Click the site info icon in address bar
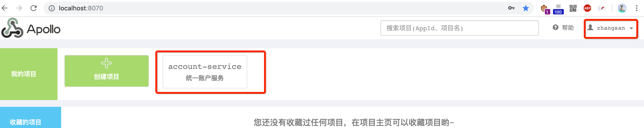The height and width of the screenshot is (128, 644). 52,8
